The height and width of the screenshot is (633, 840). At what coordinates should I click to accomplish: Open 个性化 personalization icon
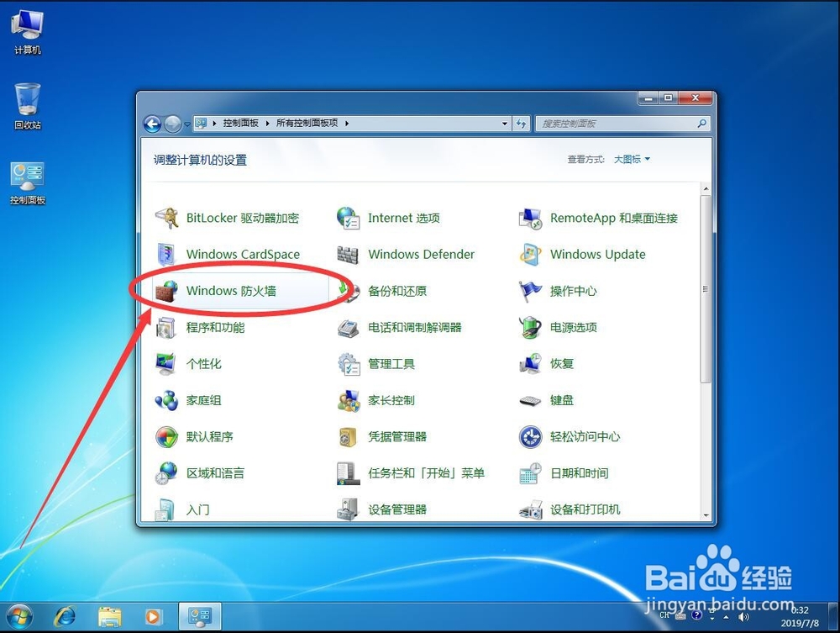pyautogui.click(x=167, y=364)
